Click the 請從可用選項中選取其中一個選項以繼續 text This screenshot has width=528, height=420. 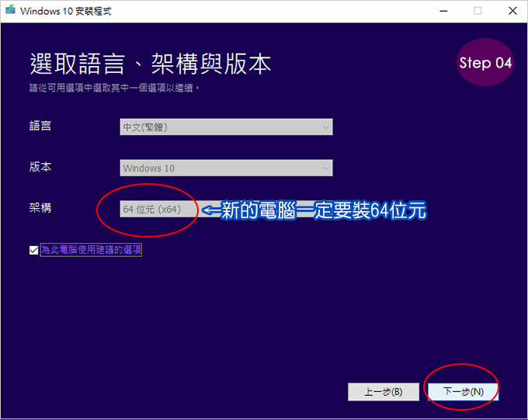(x=114, y=89)
